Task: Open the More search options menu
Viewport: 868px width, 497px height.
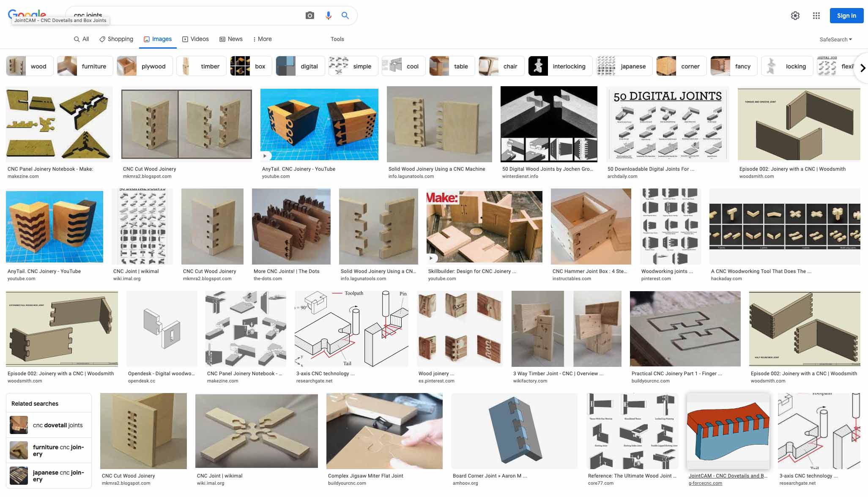Action: pyautogui.click(x=262, y=39)
